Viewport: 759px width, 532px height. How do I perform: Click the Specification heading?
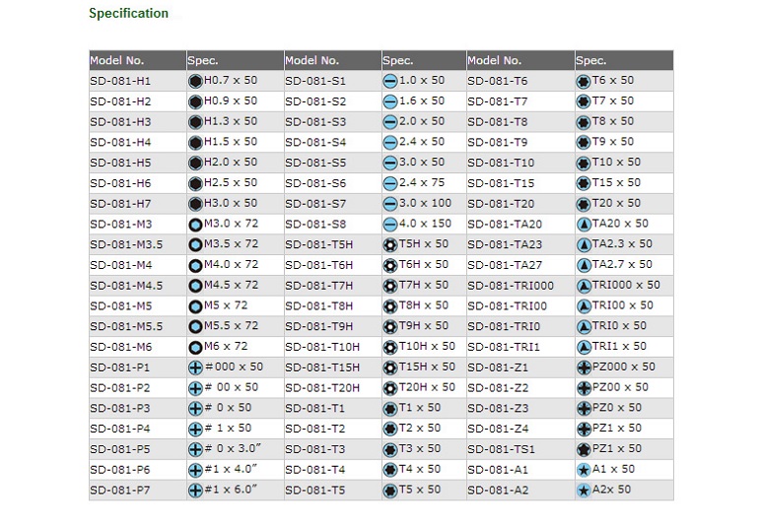[129, 13]
